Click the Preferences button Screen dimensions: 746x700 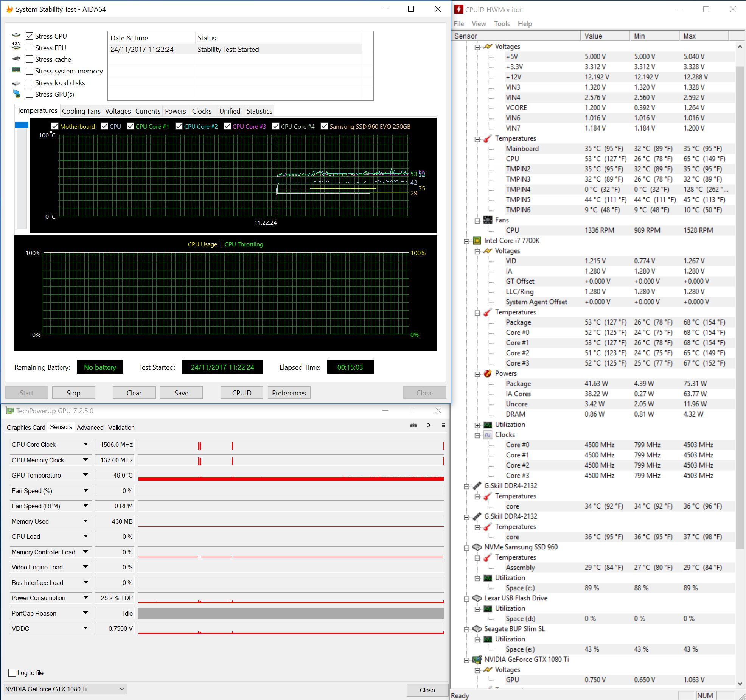pyautogui.click(x=289, y=393)
